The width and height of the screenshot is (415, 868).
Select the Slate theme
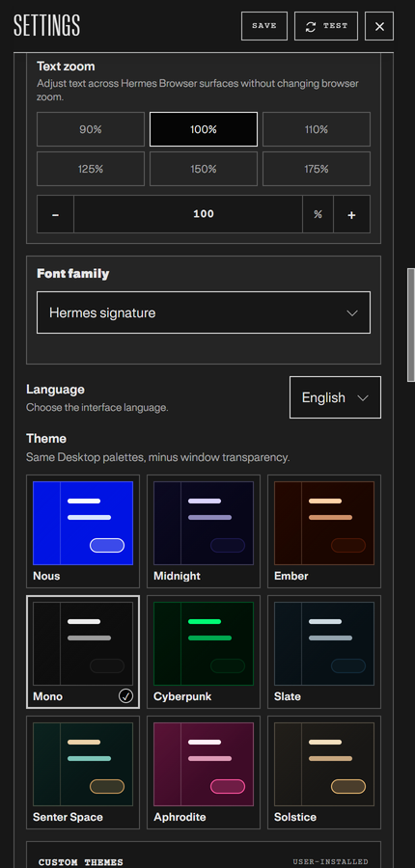pos(324,652)
